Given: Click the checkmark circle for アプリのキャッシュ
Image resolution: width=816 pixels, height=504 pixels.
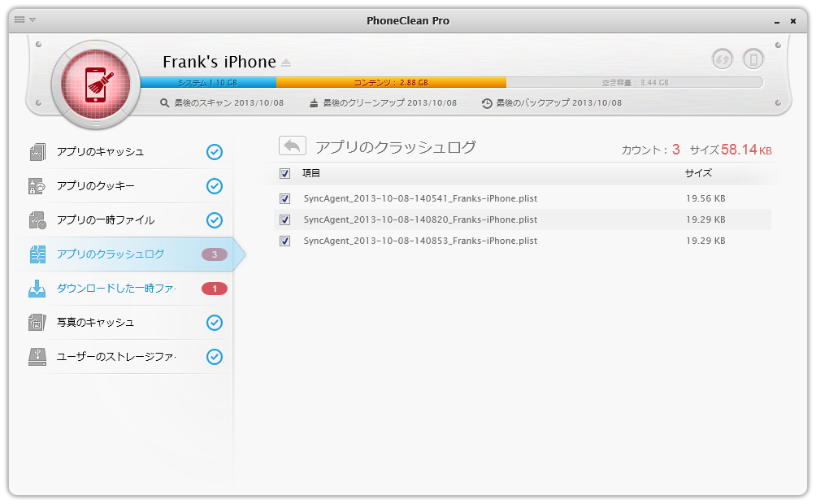Looking at the screenshot, I should click(x=215, y=152).
